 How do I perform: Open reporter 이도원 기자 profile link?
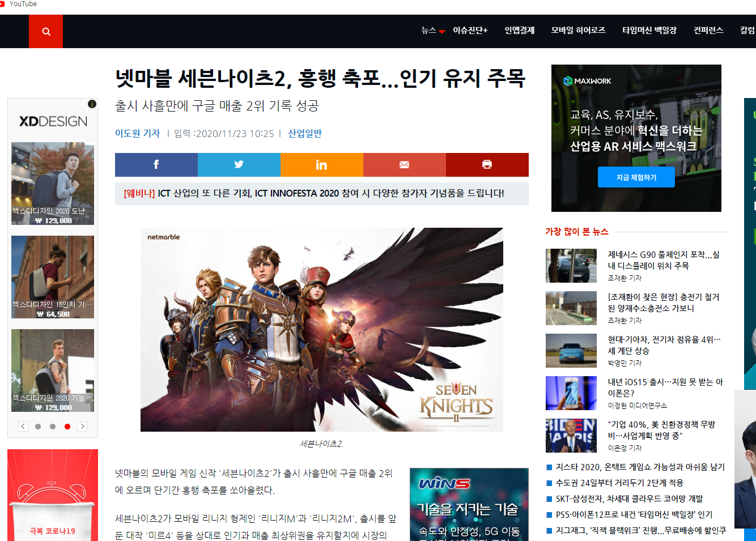[x=138, y=134]
